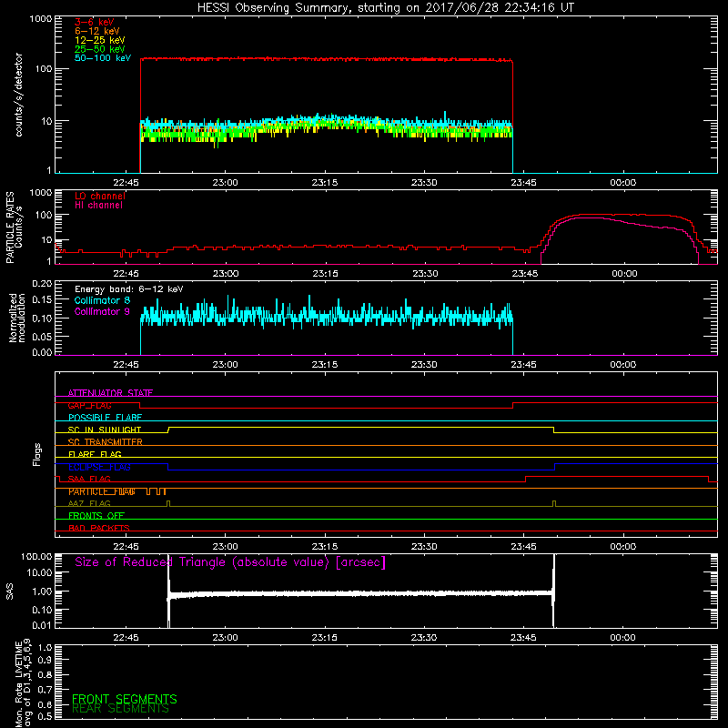Screen dimensions: 728x728
Task: Click the cyan Collimator 8 modulation trace
Action: click(x=325, y=317)
